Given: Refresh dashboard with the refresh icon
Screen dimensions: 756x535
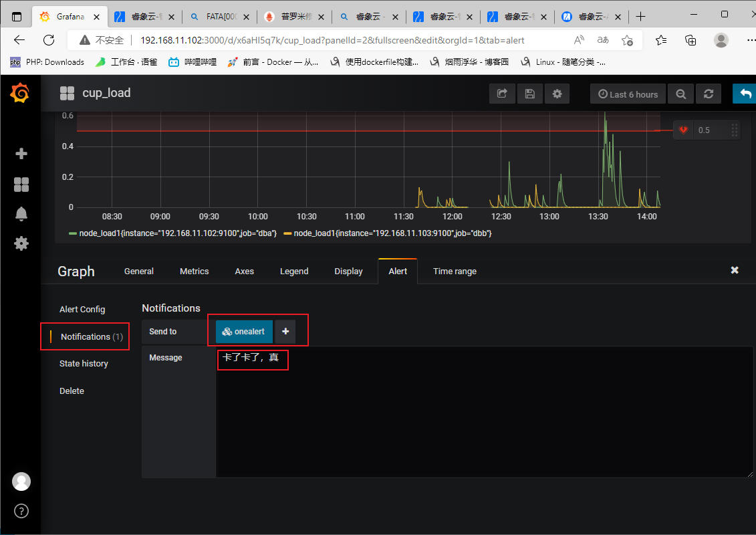Looking at the screenshot, I should (709, 94).
